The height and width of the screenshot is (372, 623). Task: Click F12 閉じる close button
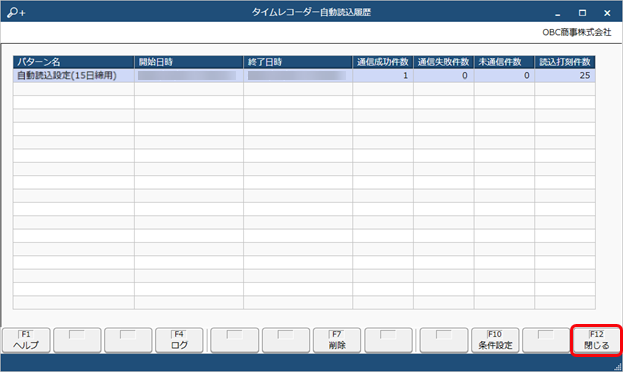(596, 340)
